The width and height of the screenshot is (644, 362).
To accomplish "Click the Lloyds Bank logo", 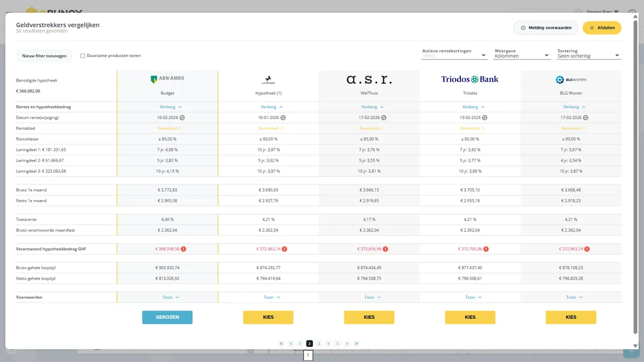I will pyautogui.click(x=268, y=80).
